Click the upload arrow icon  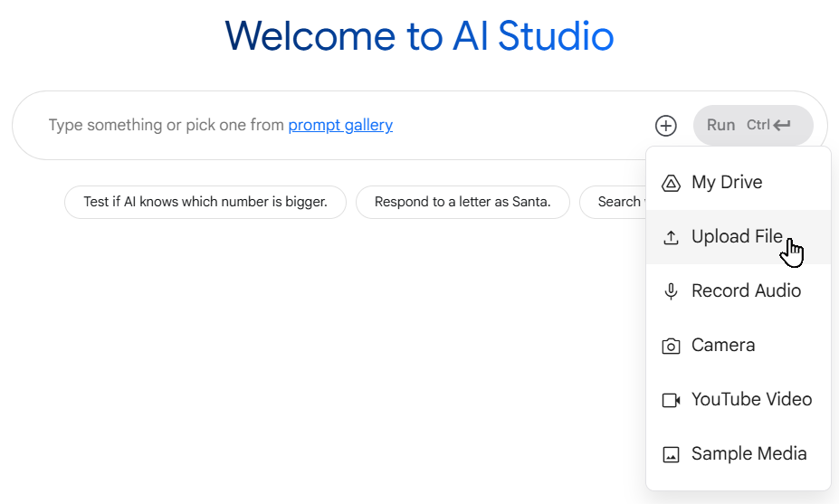(x=671, y=237)
